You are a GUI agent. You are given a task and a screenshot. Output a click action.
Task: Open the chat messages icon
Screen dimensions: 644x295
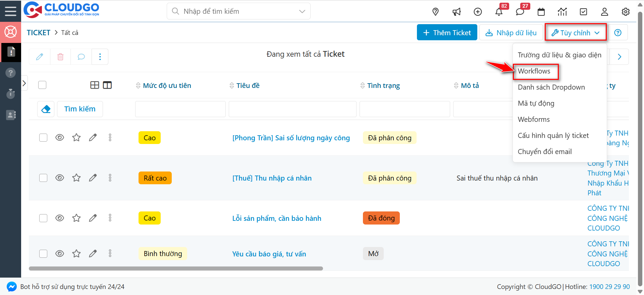point(520,12)
